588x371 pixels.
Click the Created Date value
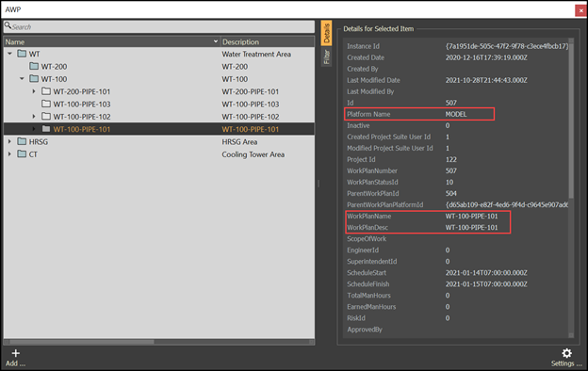[x=486, y=57]
